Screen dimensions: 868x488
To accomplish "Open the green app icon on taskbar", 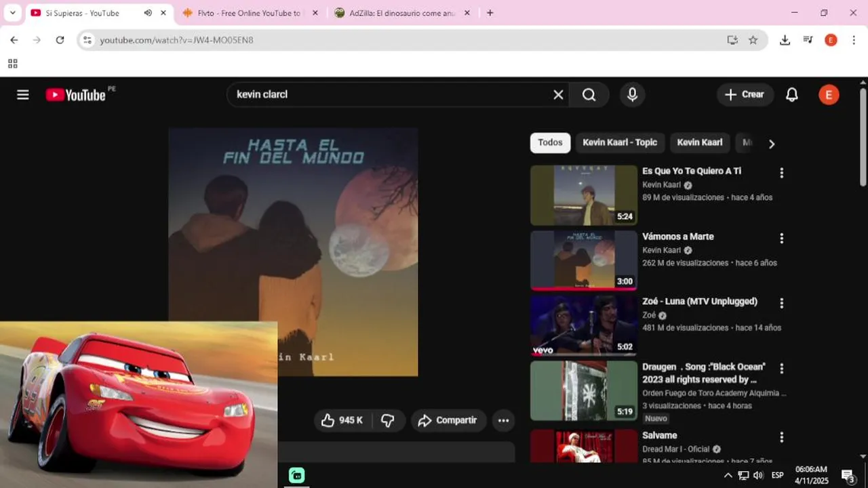I will click(x=296, y=475).
